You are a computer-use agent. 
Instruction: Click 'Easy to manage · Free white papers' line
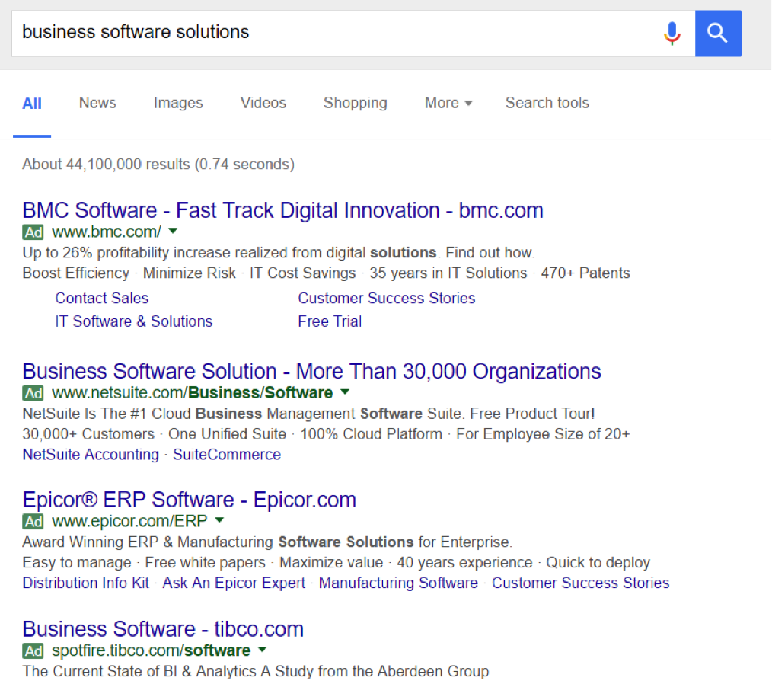point(337,563)
